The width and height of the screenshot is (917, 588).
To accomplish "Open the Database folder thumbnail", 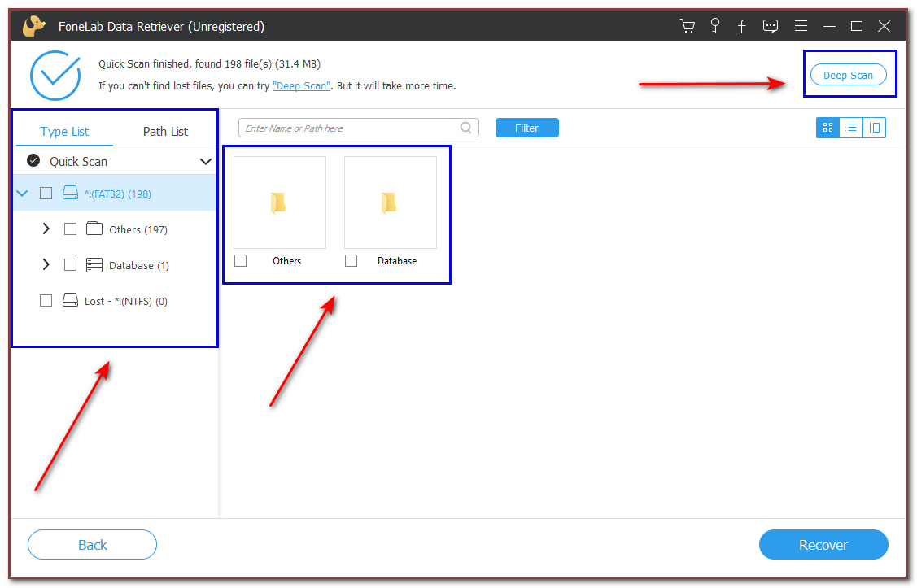I will (x=390, y=203).
